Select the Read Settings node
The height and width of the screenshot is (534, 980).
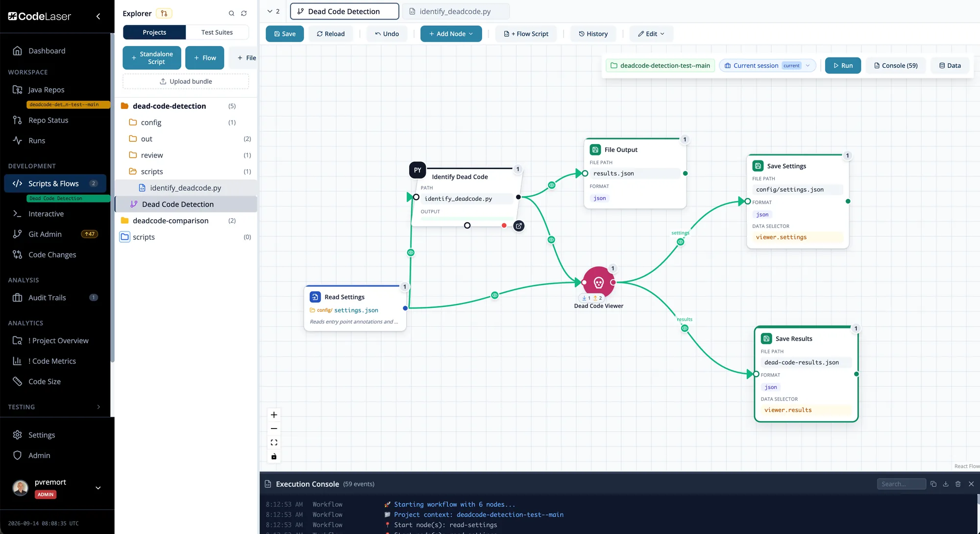(355, 308)
